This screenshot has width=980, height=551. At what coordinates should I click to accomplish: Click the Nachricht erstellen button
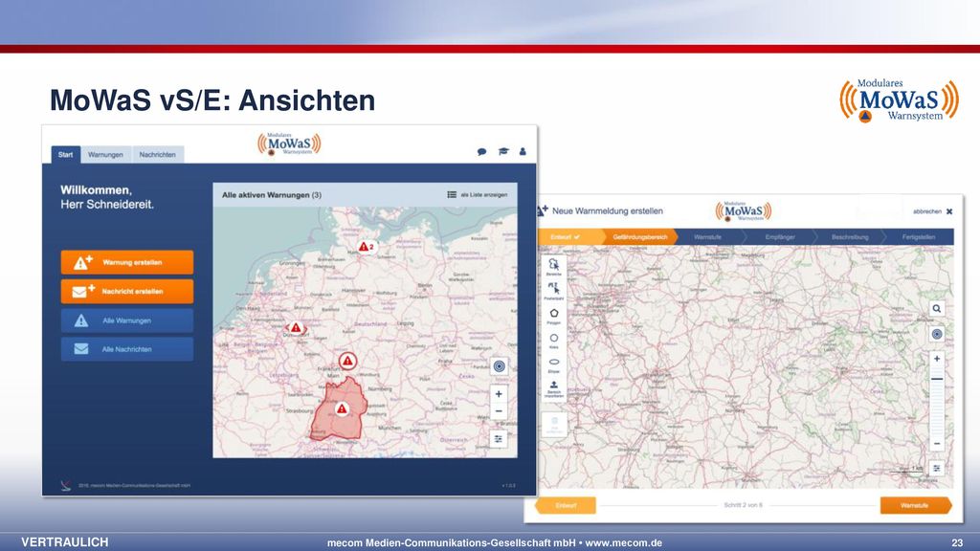pos(127,291)
